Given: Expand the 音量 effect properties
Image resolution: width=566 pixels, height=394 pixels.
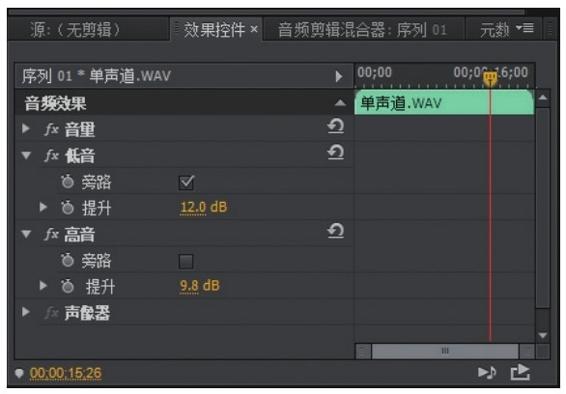Looking at the screenshot, I should click(x=26, y=129).
